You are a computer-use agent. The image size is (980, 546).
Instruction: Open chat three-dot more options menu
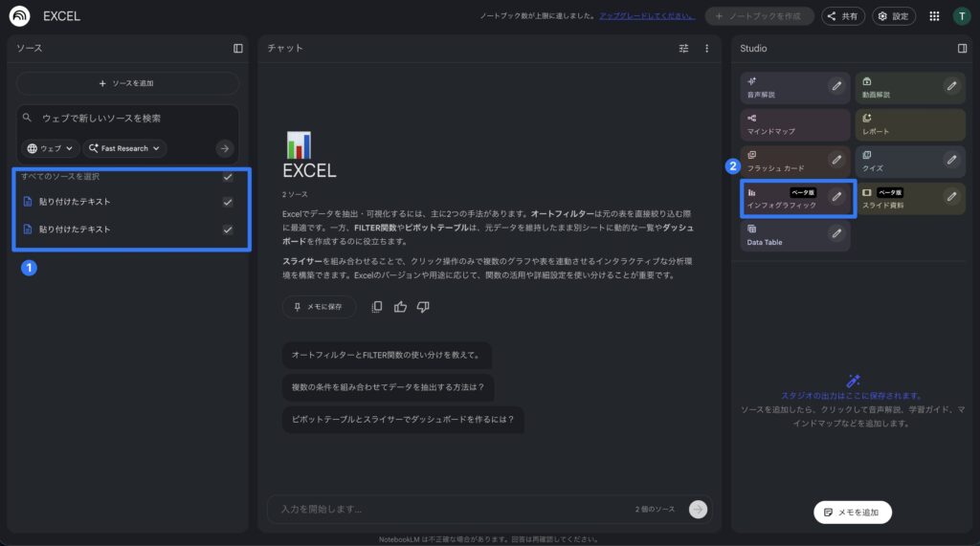click(707, 48)
